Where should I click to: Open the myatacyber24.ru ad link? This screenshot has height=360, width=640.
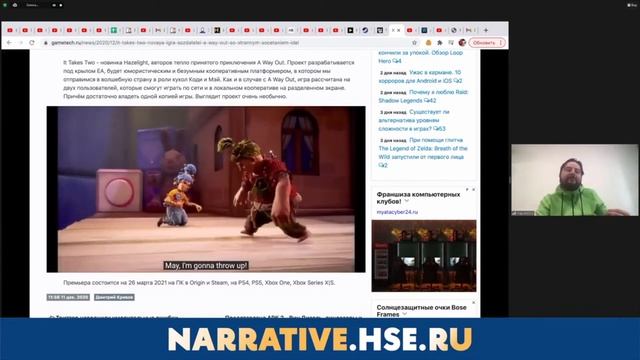(x=397, y=212)
